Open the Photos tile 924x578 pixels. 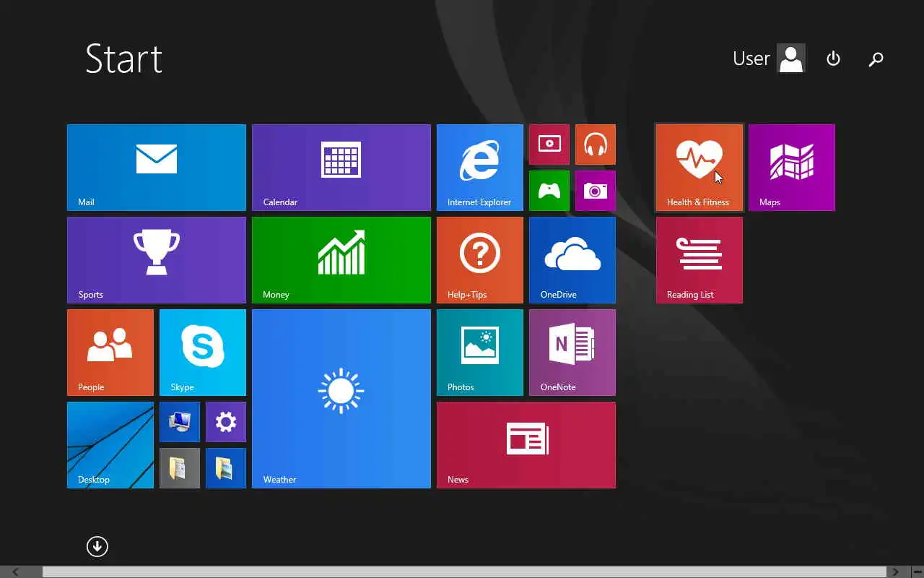tap(480, 353)
